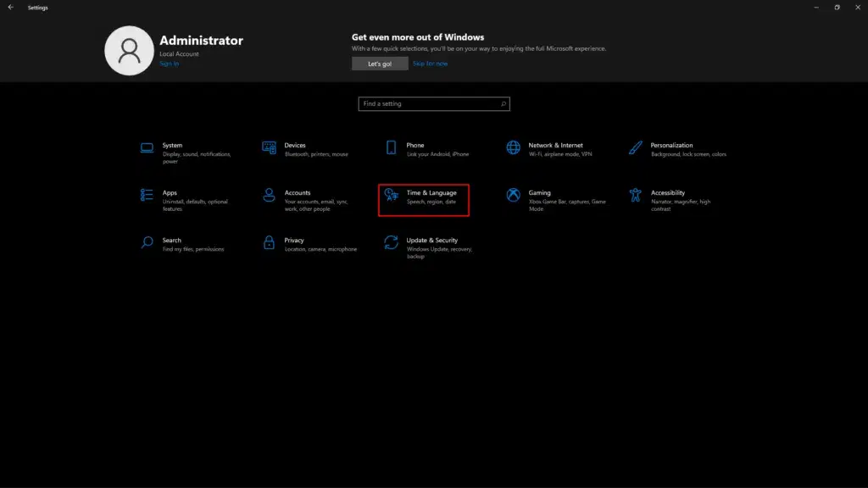The image size is (868, 488).
Task: Click the Administrator account name
Action: (x=202, y=41)
